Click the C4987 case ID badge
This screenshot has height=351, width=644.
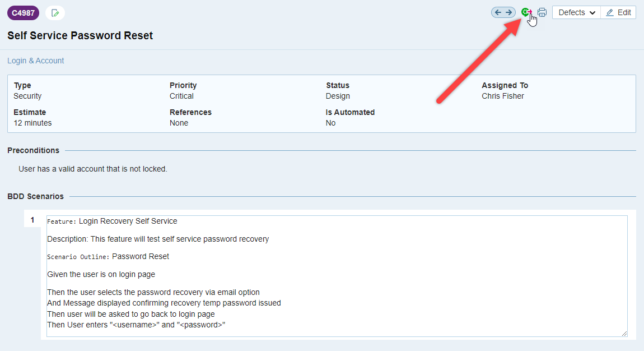point(23,12)
